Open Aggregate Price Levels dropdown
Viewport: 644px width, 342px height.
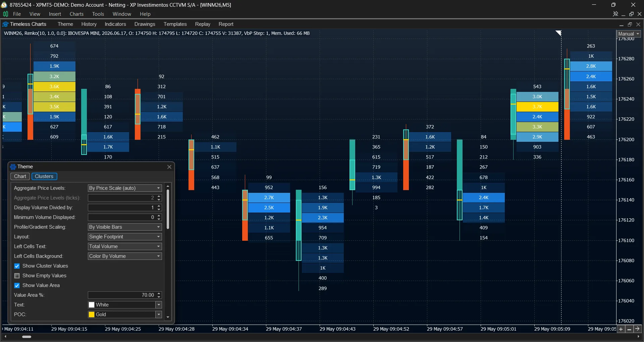(125, 188)
